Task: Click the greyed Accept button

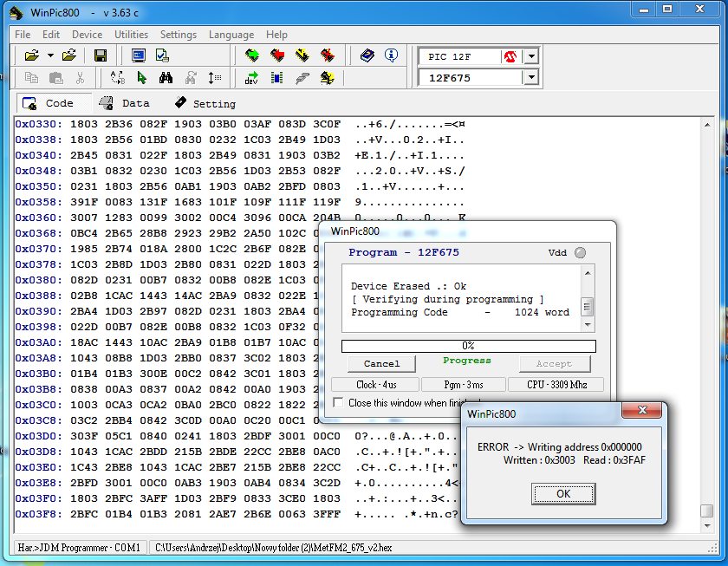Action: (555, 363)
